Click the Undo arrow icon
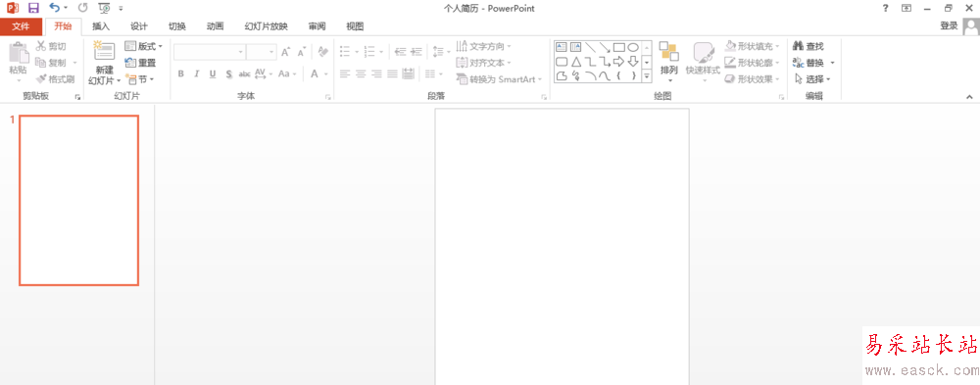Screen dimensions: 980x385 point(55,8)
